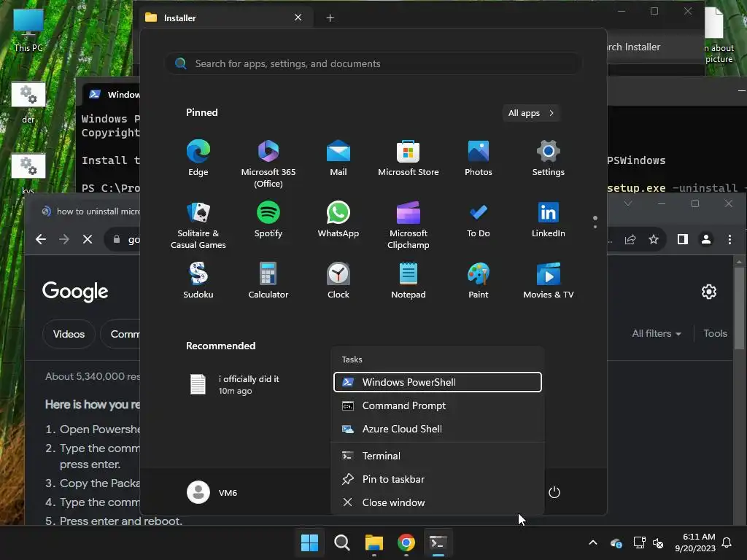
Task: Open Settings from pinned apps
Action: click(x=549, y=158)
